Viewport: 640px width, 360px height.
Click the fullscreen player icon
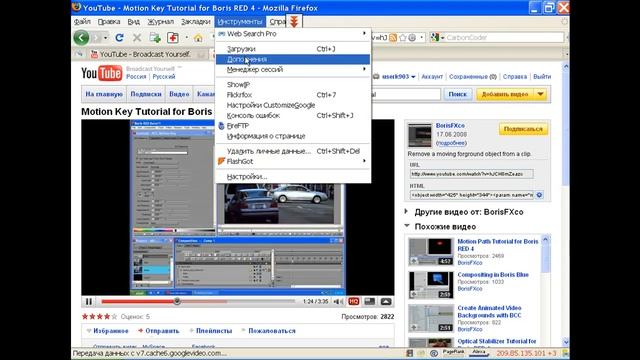386,302
